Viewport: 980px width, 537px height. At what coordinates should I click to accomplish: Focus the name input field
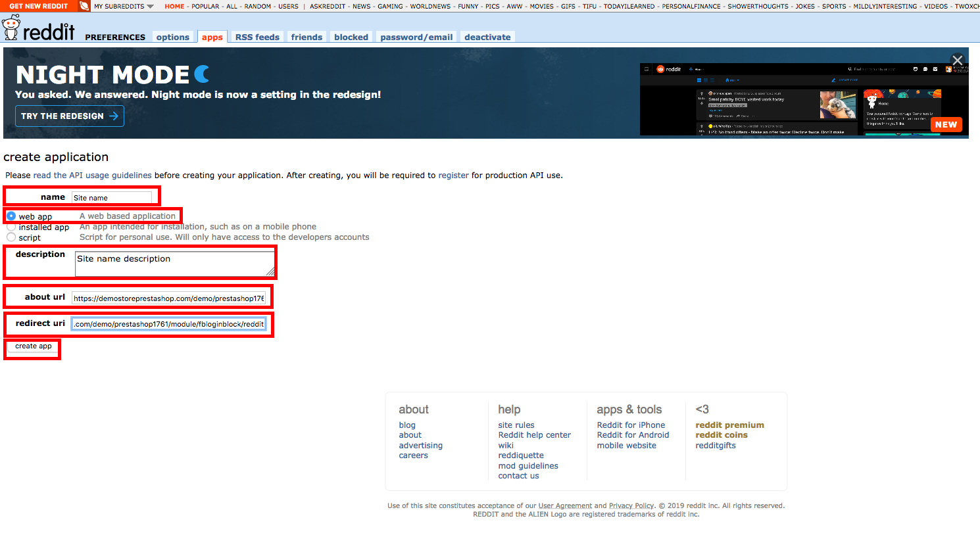coord(112,197)
